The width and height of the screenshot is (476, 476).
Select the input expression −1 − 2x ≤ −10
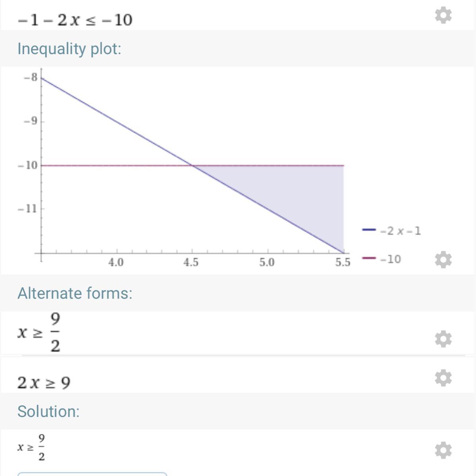coord(75,19)
